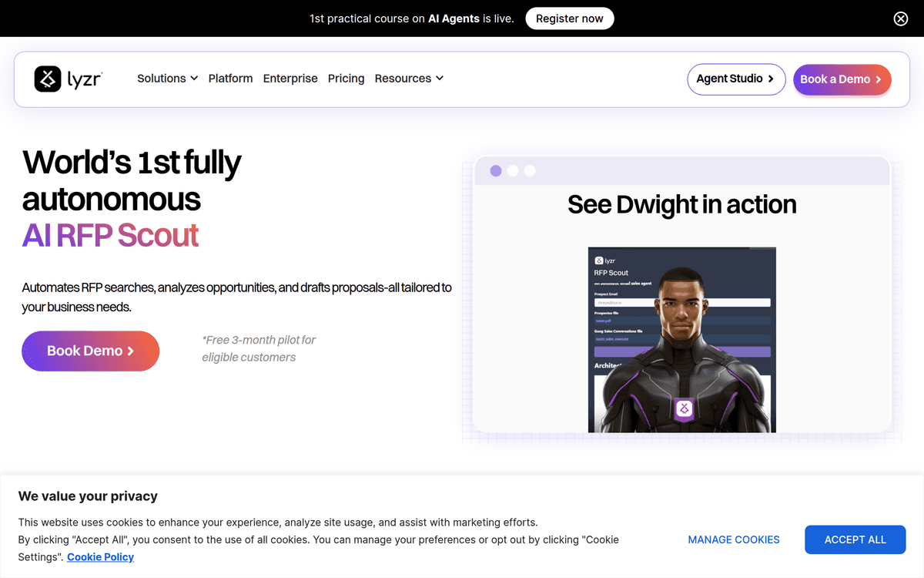
Task: Click the arrow chevron on the Agent Studio button
Action: (771, 79)
